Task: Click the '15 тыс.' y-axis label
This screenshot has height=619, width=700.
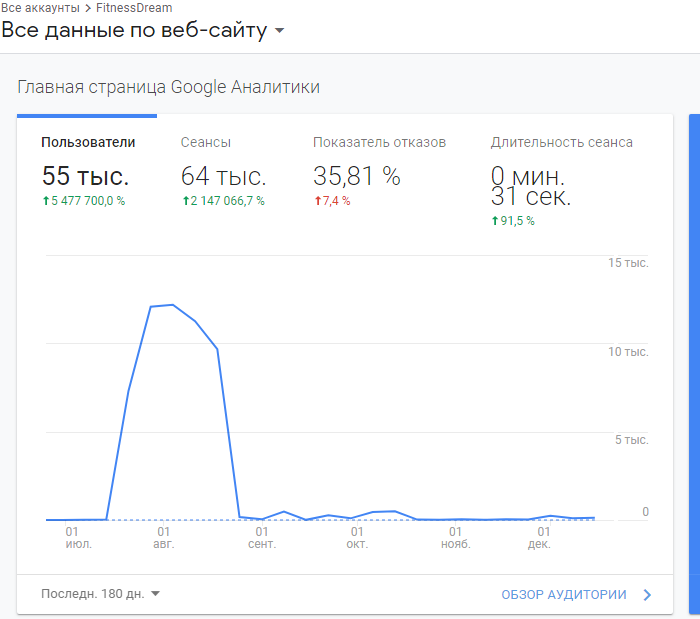Action: (x=628, y=263)
